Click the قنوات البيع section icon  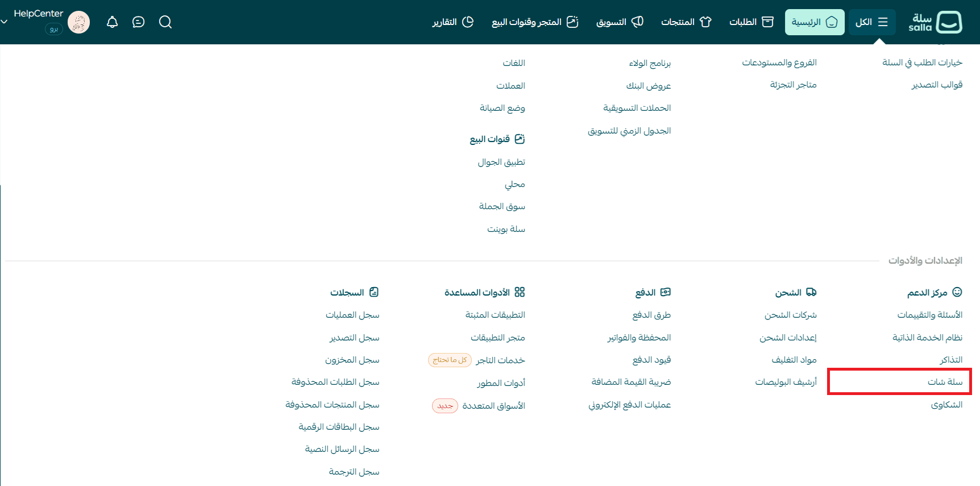(x=520, y=139)
